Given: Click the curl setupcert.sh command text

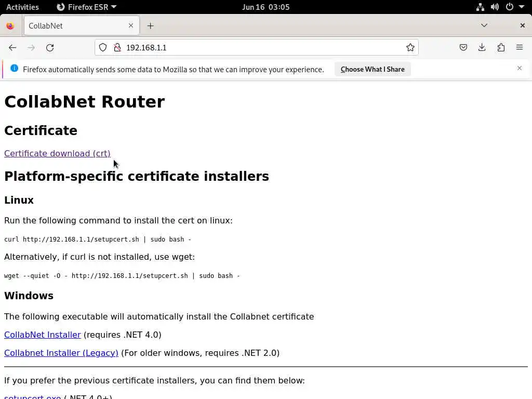Looking at the screenshot, I should [x=98, y=239].
